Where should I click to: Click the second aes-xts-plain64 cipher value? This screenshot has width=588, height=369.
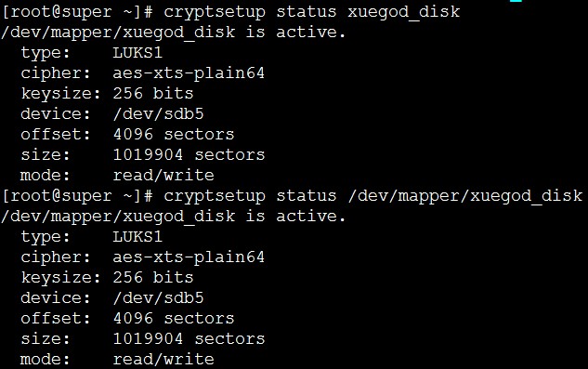tap(189, 257)
